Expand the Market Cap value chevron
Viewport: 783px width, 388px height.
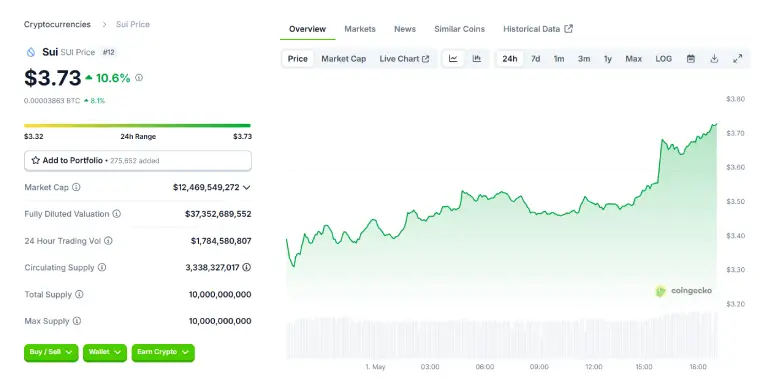click(246, 187)
